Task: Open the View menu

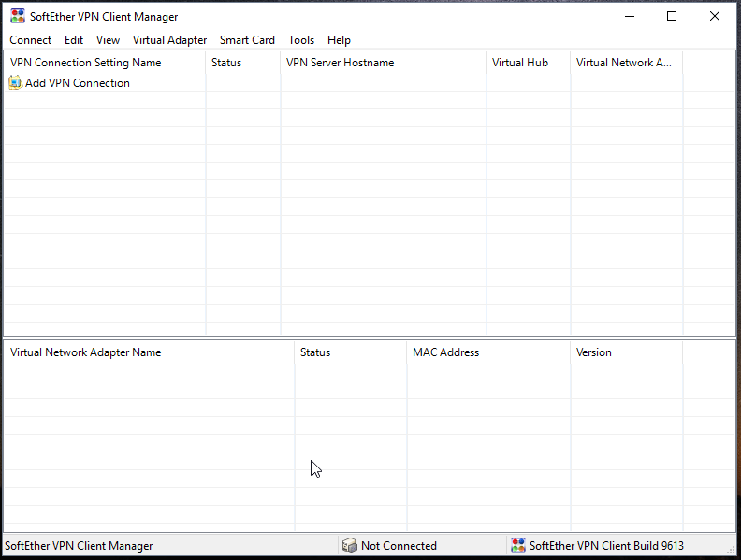Action: pyautogui.click(x=108, y=40)
